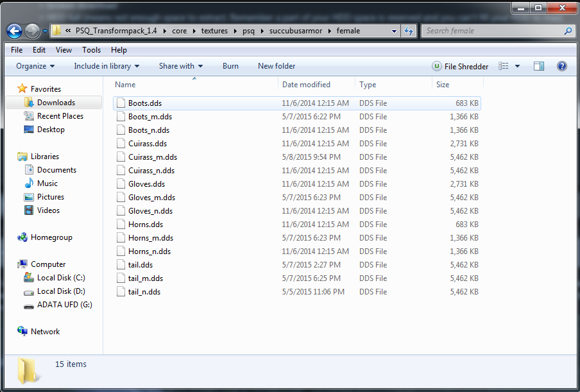Open the view options dropdown arrow

tap(518, 66)
